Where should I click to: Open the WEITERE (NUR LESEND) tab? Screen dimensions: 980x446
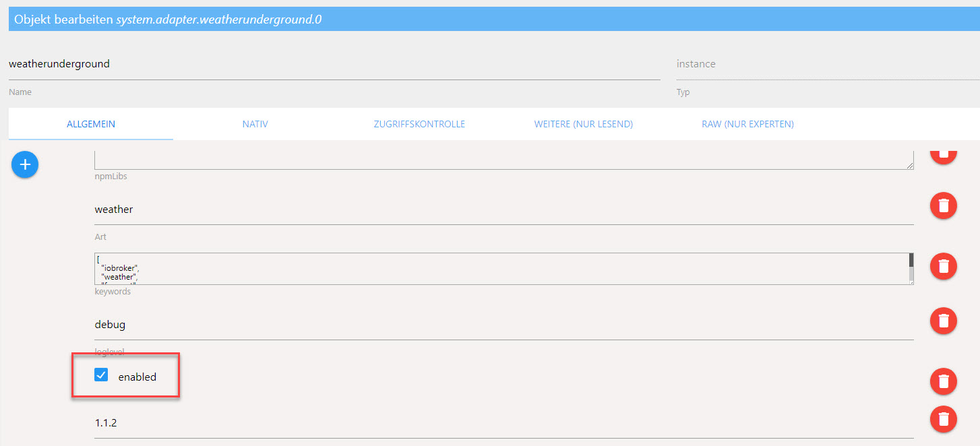pyautogui.click(x=584, y=124)
